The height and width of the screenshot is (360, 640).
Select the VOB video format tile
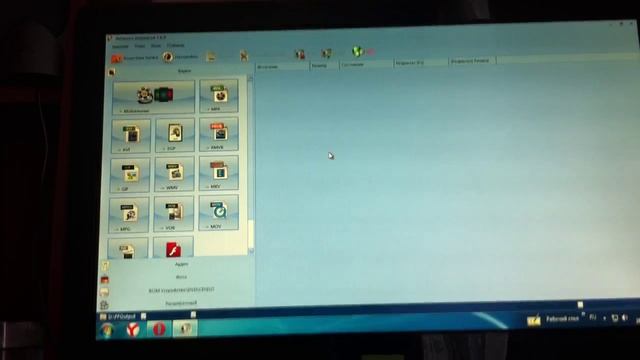(x=174, y=214)
